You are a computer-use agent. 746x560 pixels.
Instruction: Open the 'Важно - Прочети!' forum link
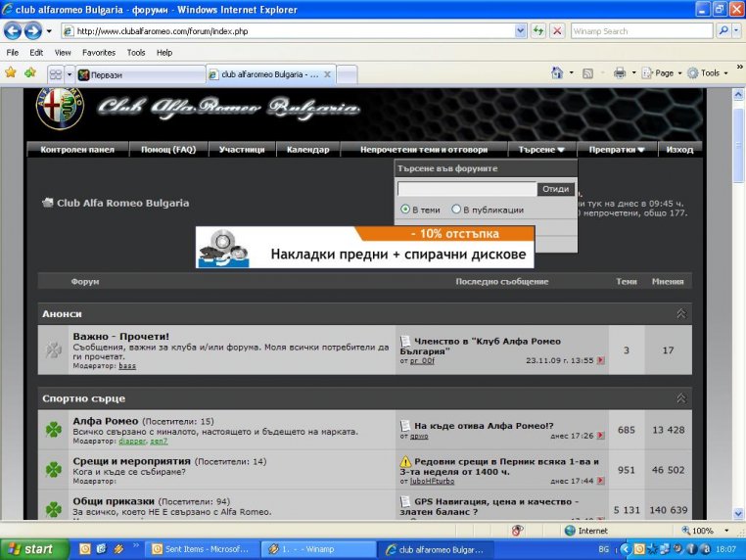120,336
